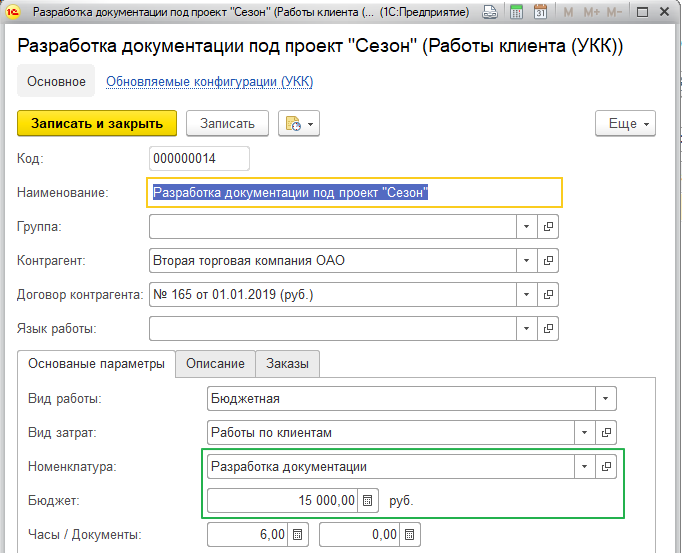Viewport: 682px width, 553px height.
Task: Click the M- memory subtract button
Action: (614, 12)
